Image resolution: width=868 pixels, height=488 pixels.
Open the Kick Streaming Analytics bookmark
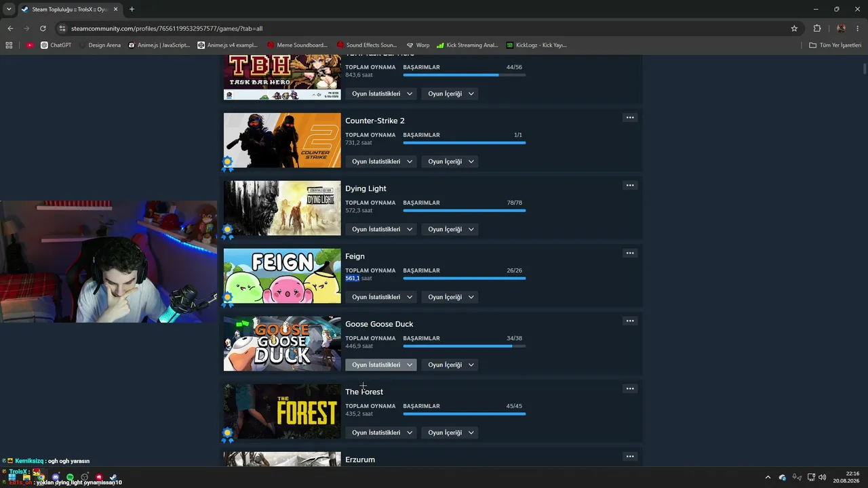pos(467,45)
